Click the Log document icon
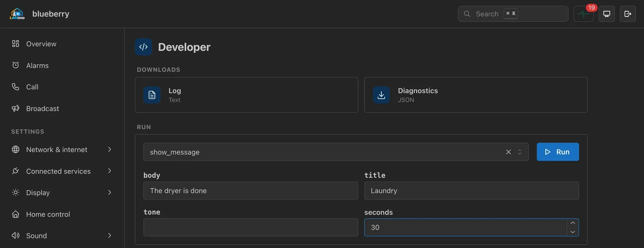The image size is (644, 248). pyautogui.click(x=152, y=95)
